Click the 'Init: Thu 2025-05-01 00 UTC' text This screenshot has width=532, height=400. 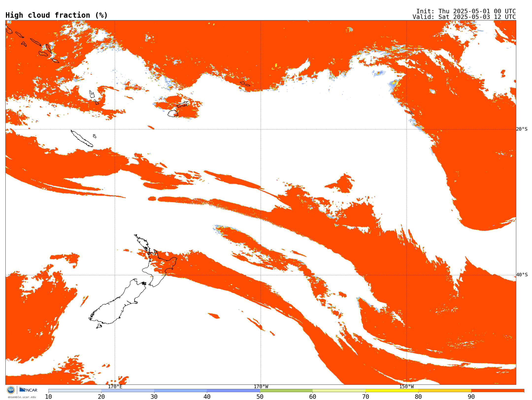point(466,11)
